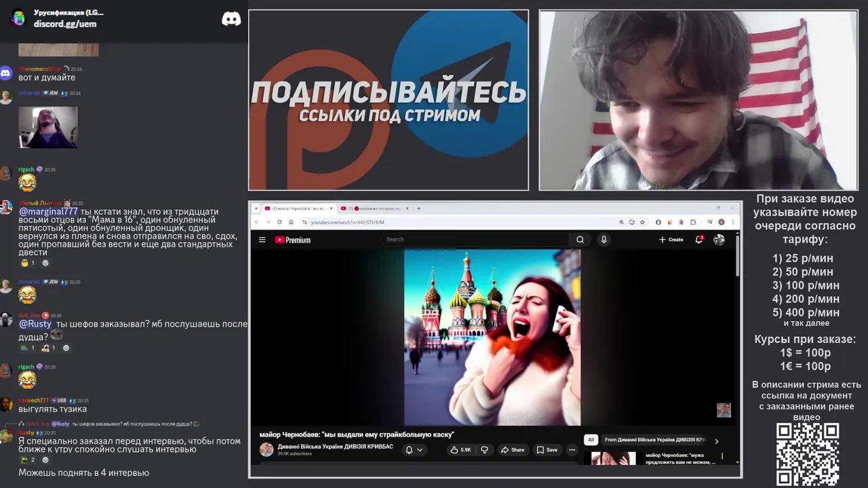The image size is (868, 488).
Task: Click the small channel watermark in player
Action: click(724, 410)
